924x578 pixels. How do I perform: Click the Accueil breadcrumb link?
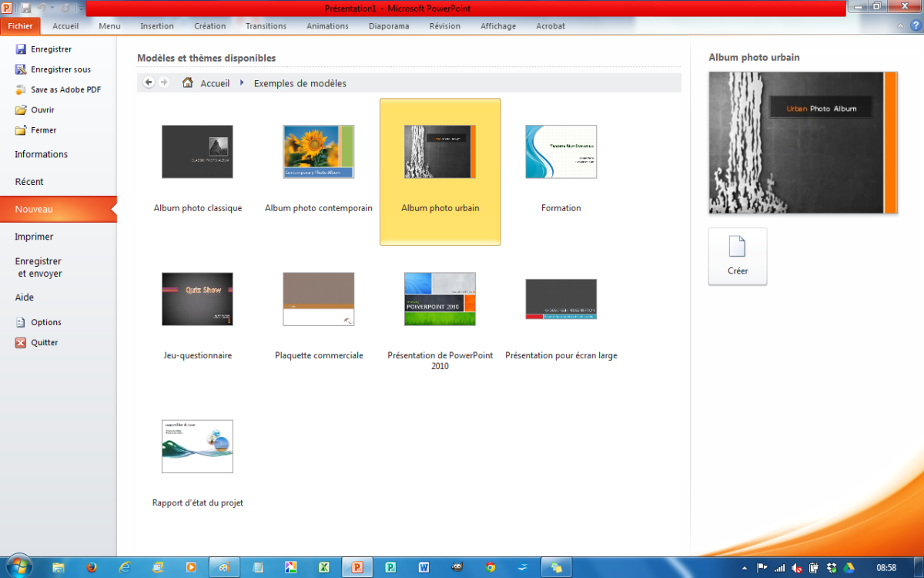[x=215, y=83]
